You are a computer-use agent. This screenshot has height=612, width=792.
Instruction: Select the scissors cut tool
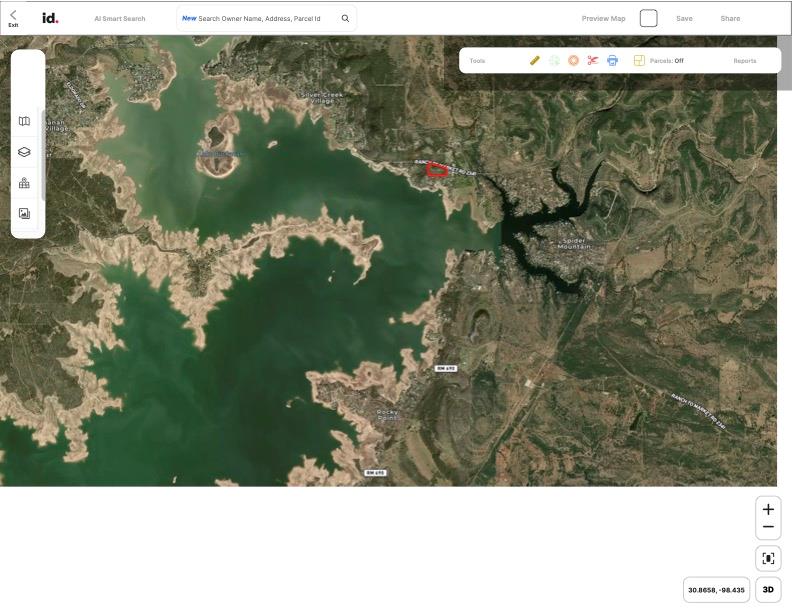point(593,61)
